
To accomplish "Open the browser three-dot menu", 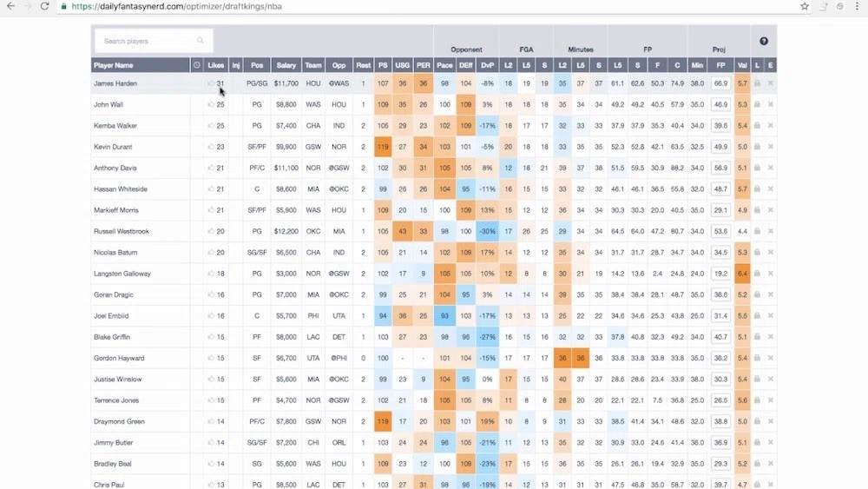I will tap(857, 6).
